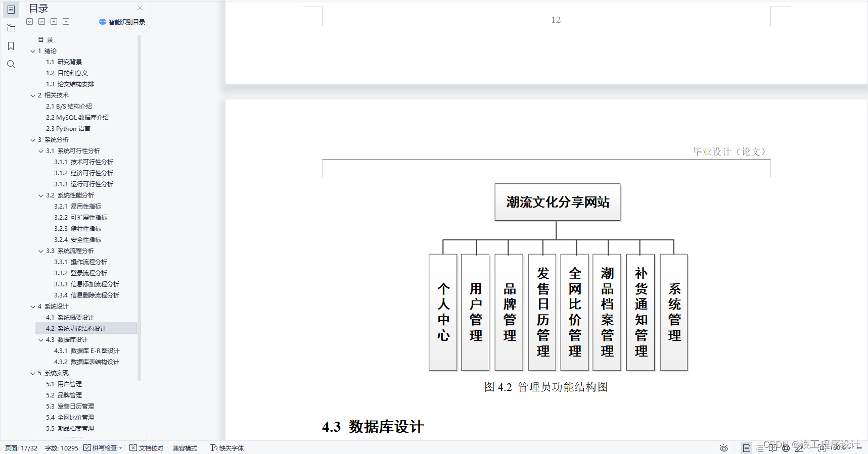Viewport: 868px width, 454px height.
Task: Switch to reading view book icon
Action: [772, 448]
